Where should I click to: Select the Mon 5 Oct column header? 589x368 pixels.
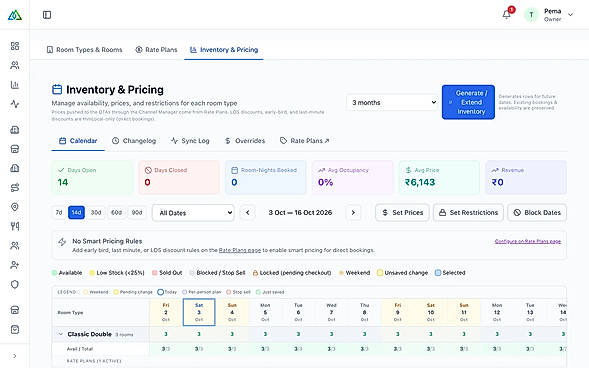coord(265,312)
